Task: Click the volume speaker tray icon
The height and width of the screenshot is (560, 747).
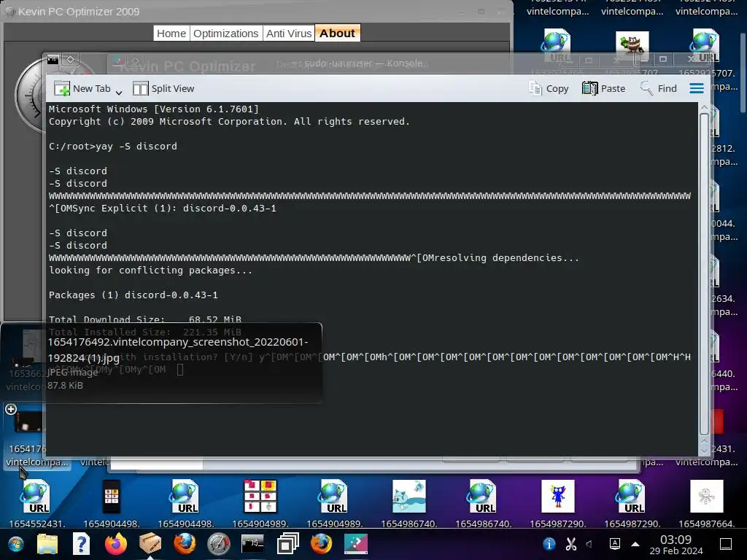Action: (x=589, y=544)
